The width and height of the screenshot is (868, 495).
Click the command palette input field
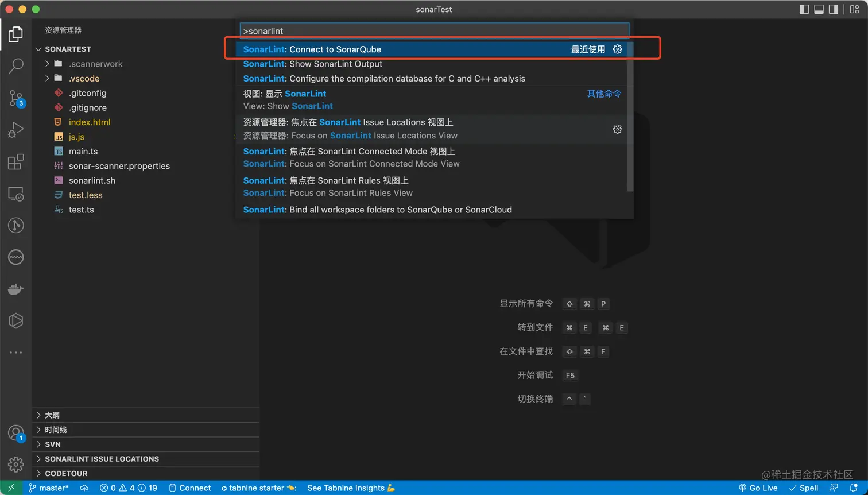coord(434,31)
